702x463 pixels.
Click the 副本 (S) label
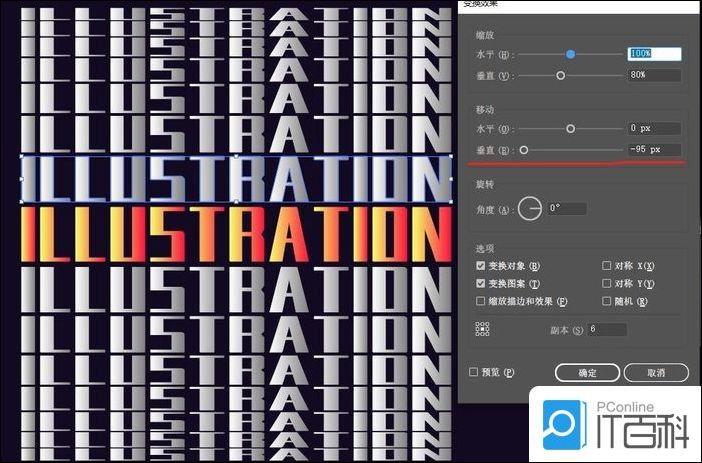566,330
